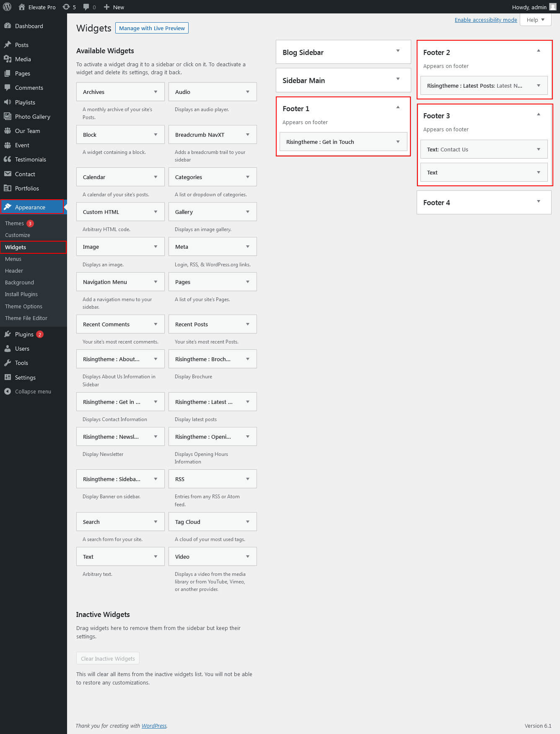Screen dimensions: 560x734
Task: Click Enable accessibility mode link
Action: pyautogui.click(x=485, y=20)
